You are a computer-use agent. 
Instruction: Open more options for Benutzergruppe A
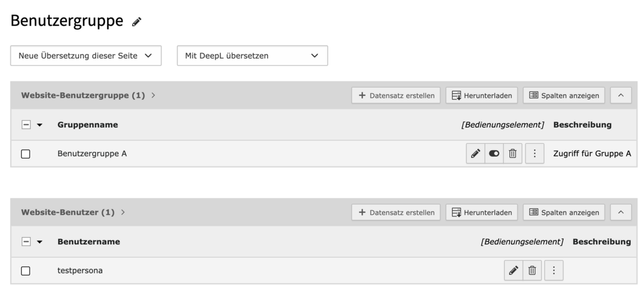[534, 154]
